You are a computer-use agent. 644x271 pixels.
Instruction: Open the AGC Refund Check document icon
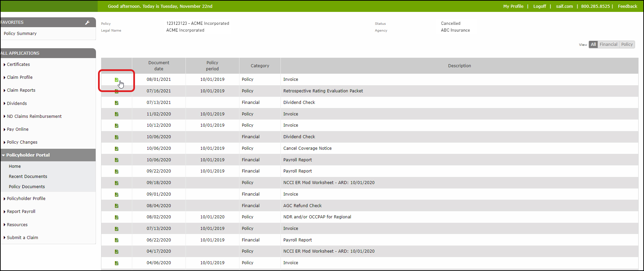pyautogui.click(x=116, y=206)
